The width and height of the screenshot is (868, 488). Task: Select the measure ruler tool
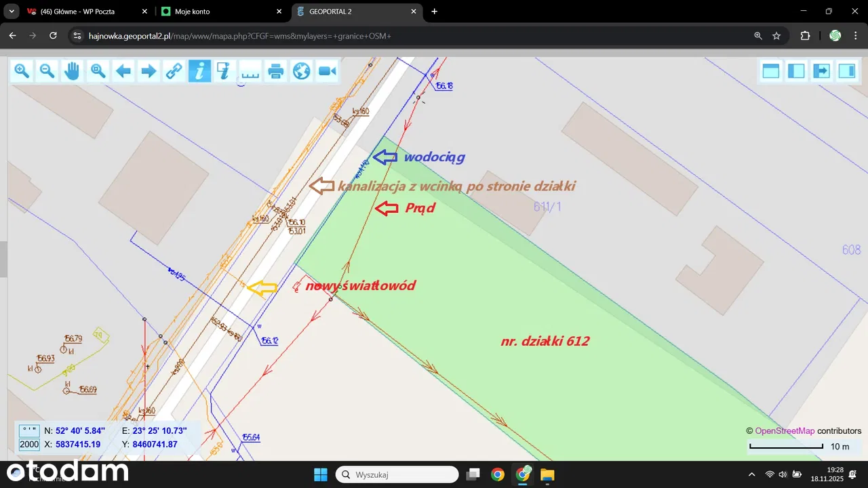250,70
